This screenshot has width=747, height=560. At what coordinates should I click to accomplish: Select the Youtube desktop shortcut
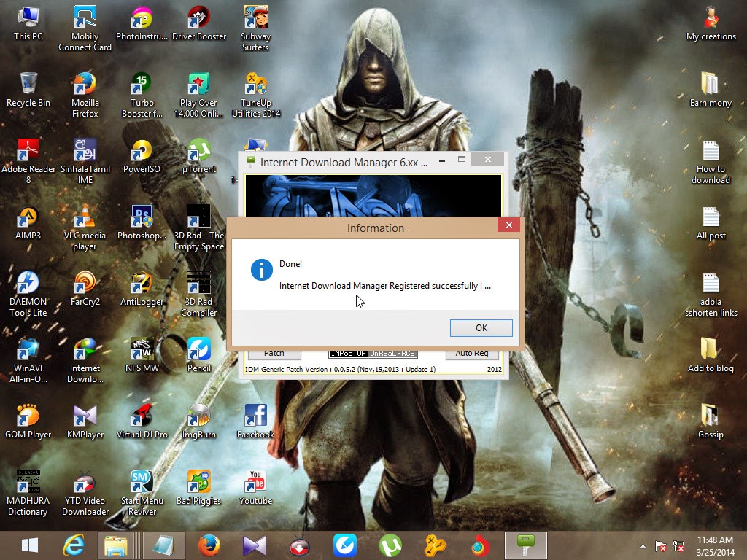point(256,487)
